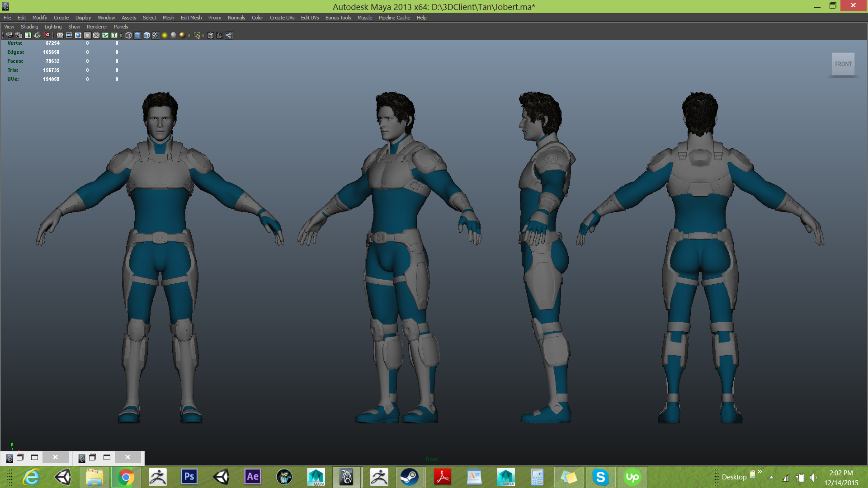Click the camera Bookmarks icon
Image resolution: width=868 pixels, height=488 pixels.
(28, 35)
